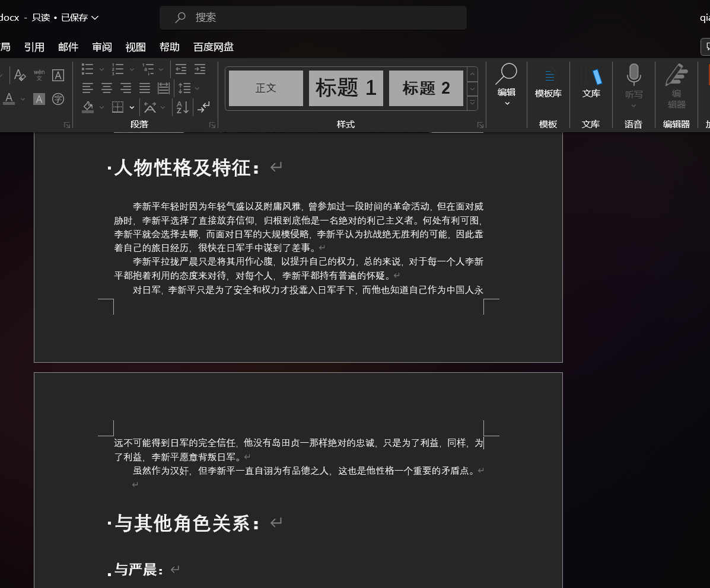This screenshot has width=710, height=588.
Task: Open the Phonetic Guide (wén) tool
Action: tap(39, 75)
